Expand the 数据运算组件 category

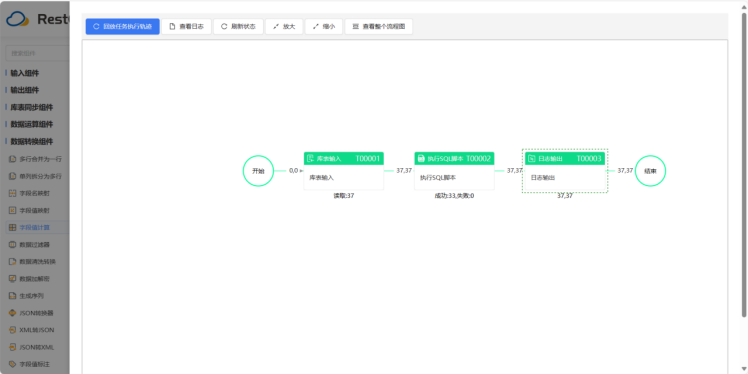31,125
